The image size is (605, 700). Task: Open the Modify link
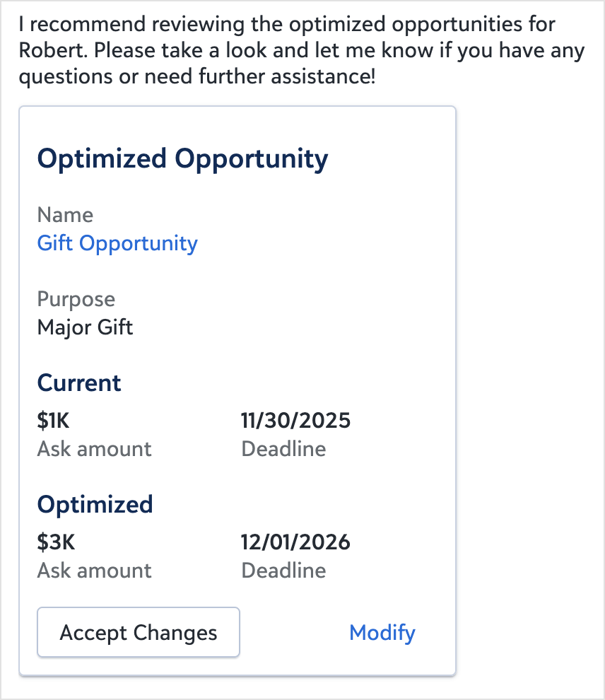pyautogui.click(x=382, y=632)
